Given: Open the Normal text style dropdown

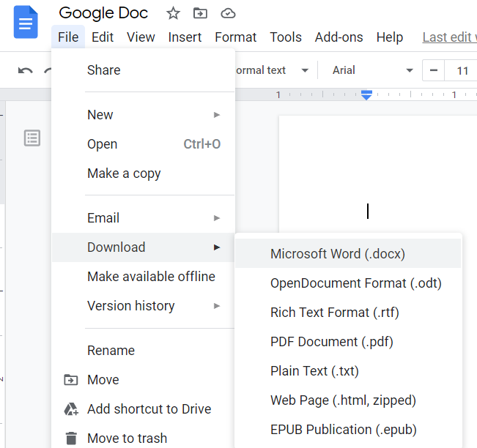Looking at the screenshot, I should (x=273, y=70).
